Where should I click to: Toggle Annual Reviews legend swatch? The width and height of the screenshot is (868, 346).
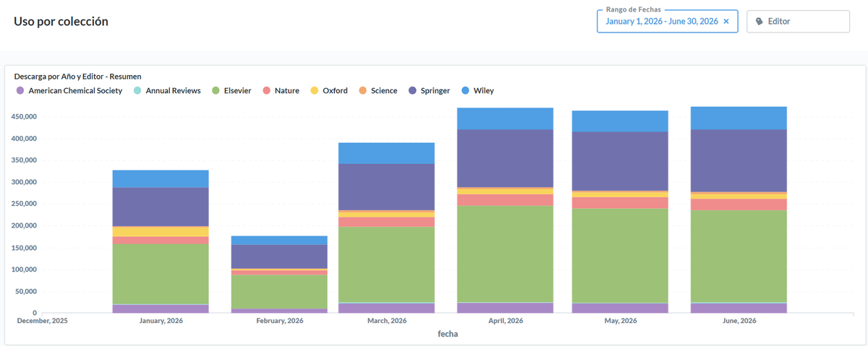137,91
